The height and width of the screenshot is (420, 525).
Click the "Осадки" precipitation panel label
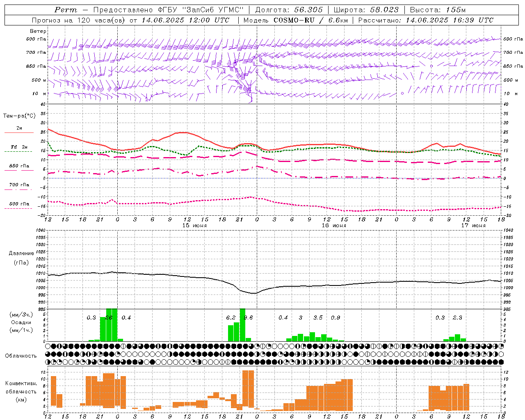(21, 323)
